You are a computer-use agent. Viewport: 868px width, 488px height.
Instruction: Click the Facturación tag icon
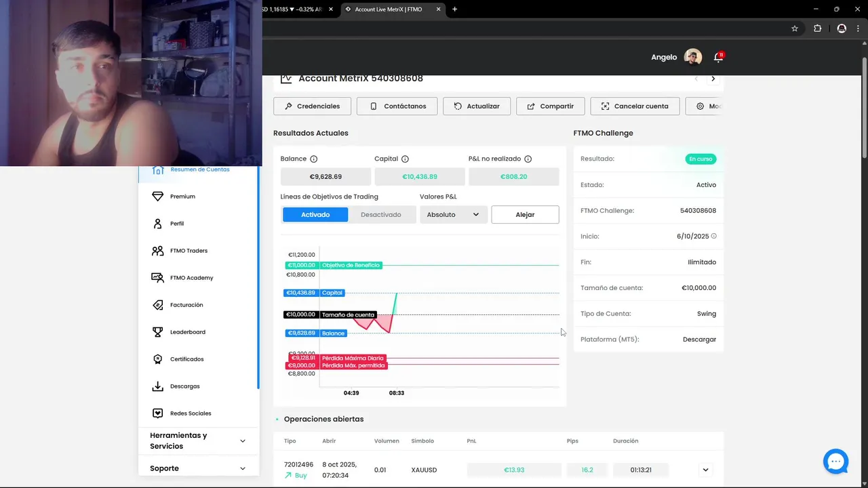[x=157, y=305]
